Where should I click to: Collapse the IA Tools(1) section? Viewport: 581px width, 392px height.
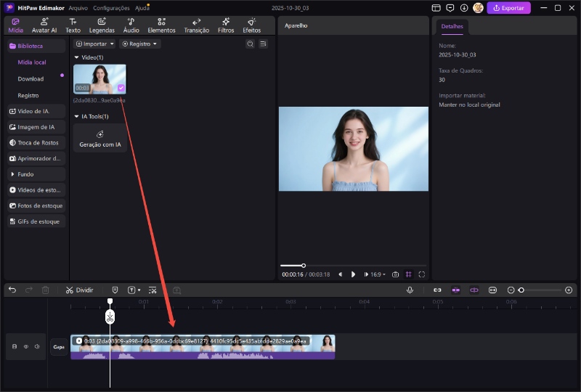pos(77,116)
